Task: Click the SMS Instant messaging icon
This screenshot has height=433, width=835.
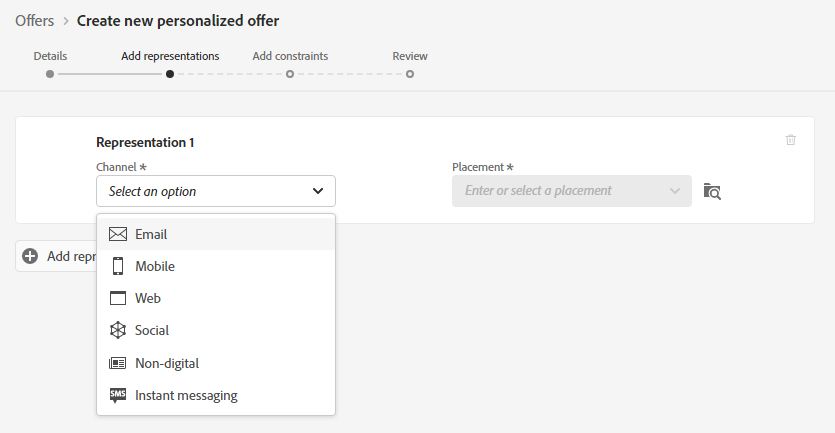Action: pyautogui.click(x=118, y=395)
